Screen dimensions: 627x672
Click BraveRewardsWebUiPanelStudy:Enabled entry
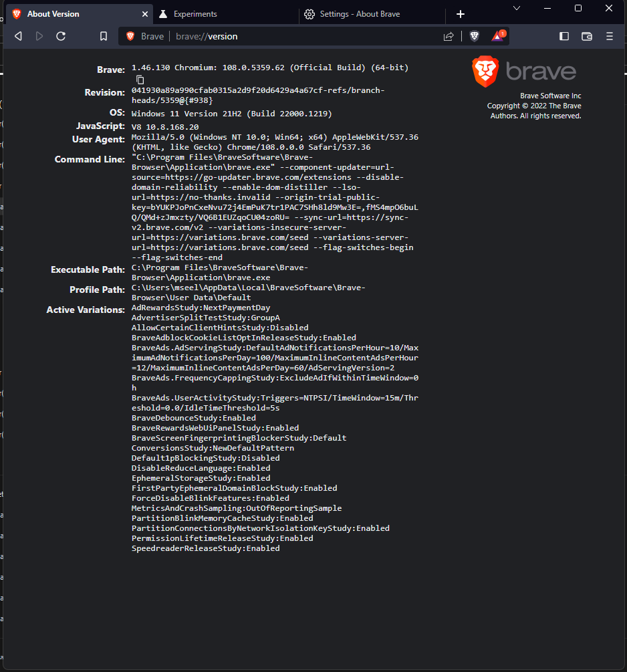pyautogui.click(x=215, y=428)
